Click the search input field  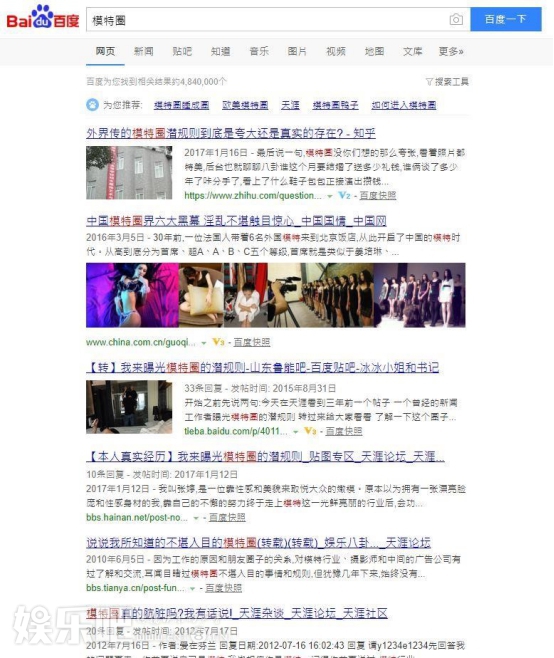pos(267,20)
